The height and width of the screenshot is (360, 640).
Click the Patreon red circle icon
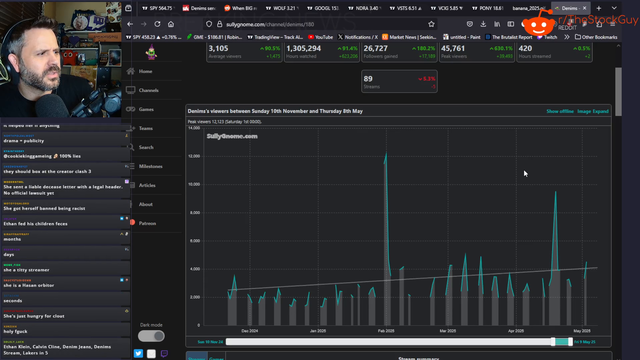133,222
